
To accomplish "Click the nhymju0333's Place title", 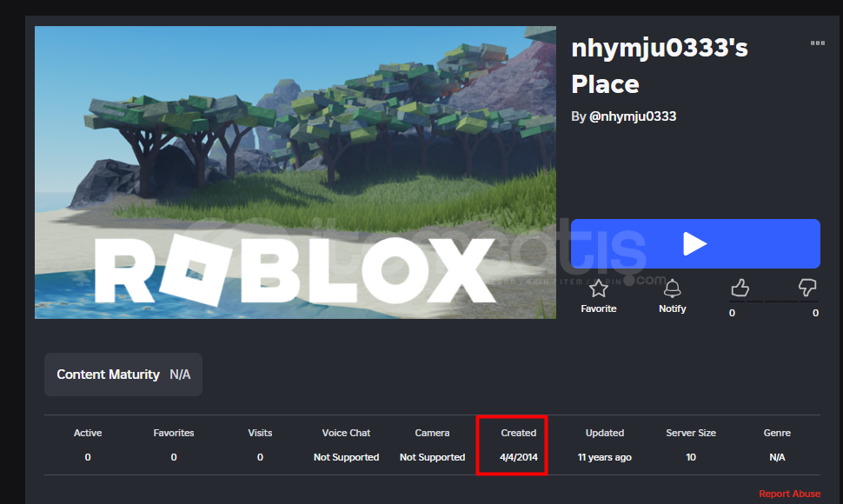I will pyautogui.click(x=659, y=66).
